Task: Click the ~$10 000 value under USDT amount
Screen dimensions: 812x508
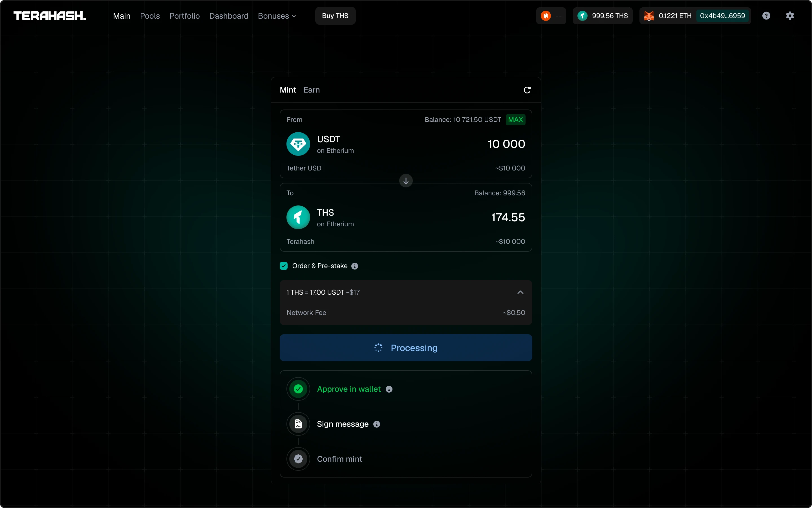Action: point(510,168)
